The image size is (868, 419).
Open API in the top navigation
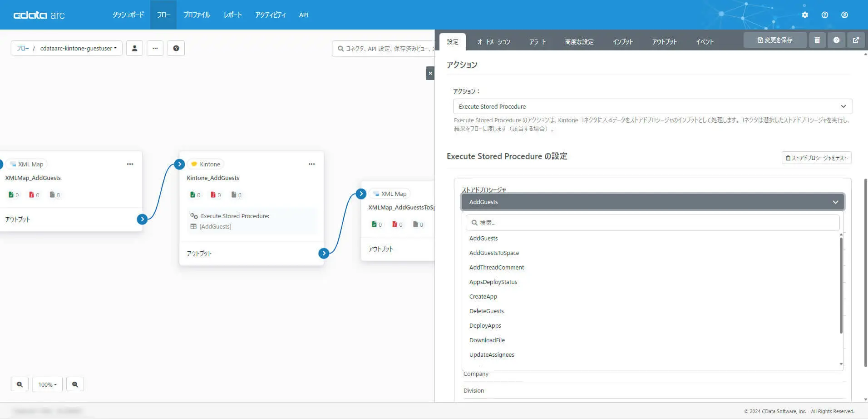304,15
